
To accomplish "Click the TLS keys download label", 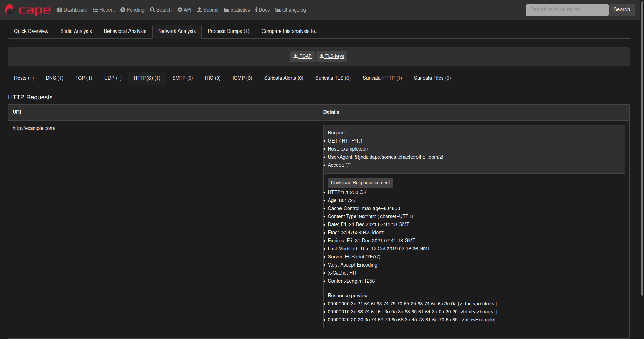I will click(335, 56).
